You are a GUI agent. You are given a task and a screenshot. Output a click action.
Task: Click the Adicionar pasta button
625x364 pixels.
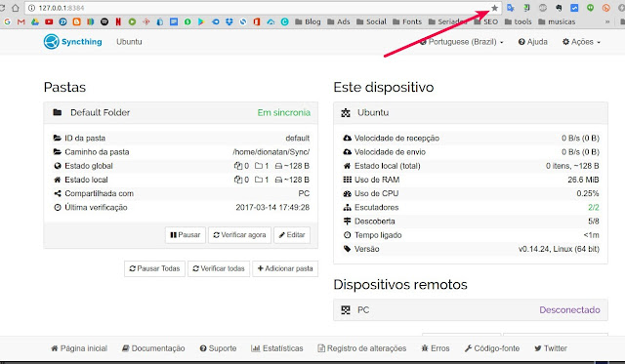pyautogui.click(x=285, y=268)
